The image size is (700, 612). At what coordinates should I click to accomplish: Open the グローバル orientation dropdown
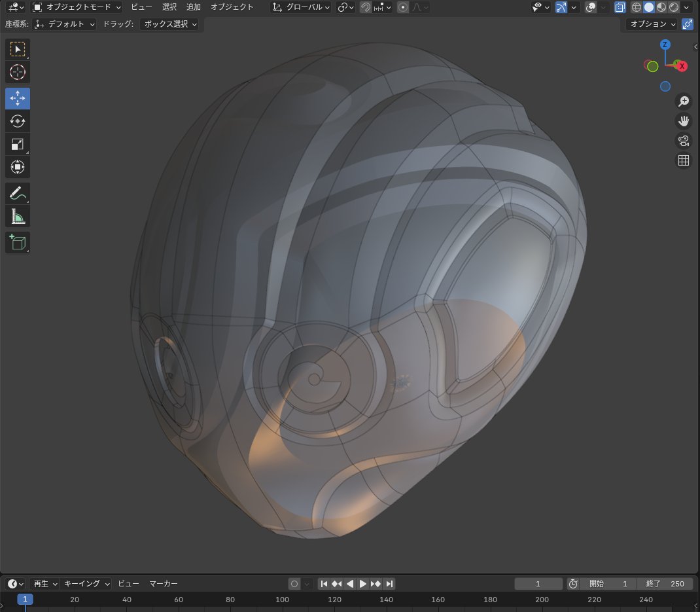click(x=301, y=7)
